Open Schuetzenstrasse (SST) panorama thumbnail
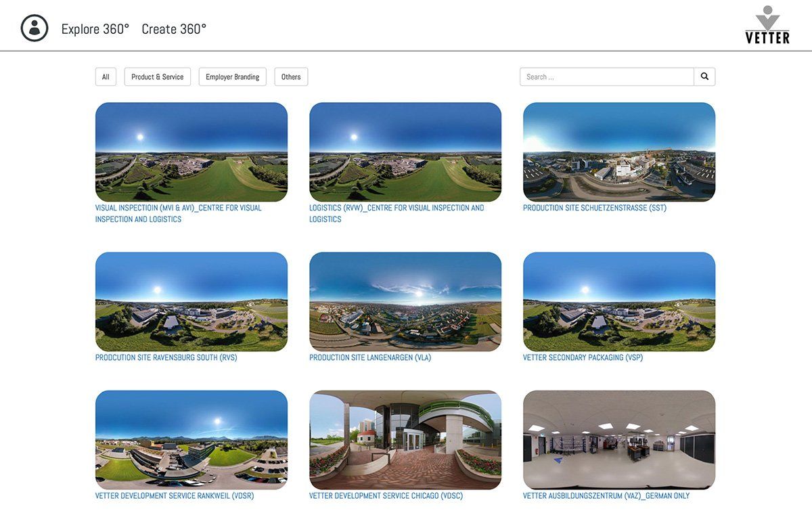The image size is (812, 513). click(x=619, y=152)
